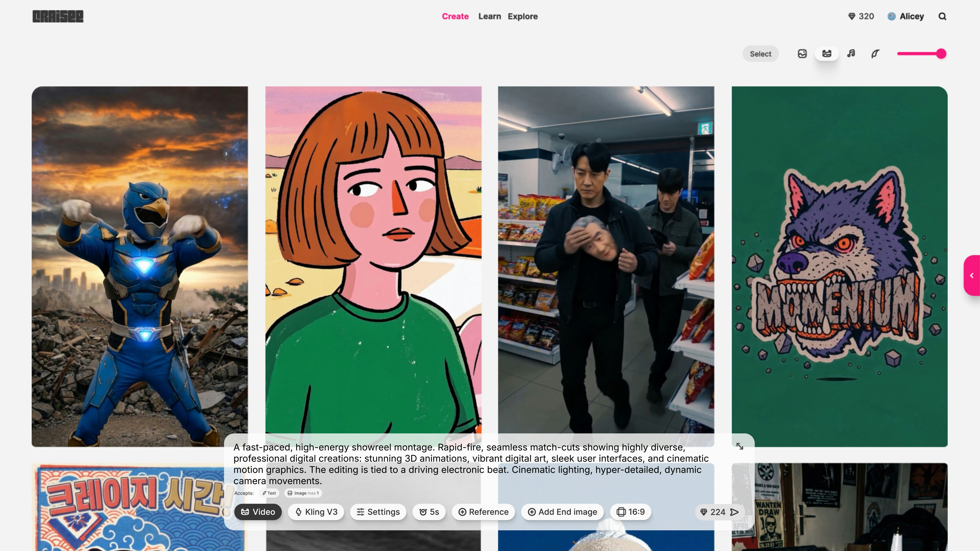
Task: Open the Learn tab
Action: [489, 16]
